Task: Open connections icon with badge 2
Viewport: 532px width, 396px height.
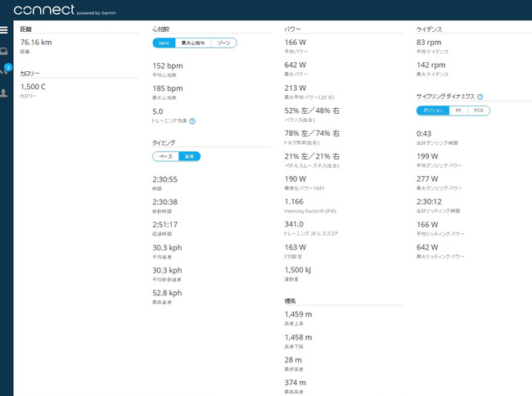Action: coord(6,70)
